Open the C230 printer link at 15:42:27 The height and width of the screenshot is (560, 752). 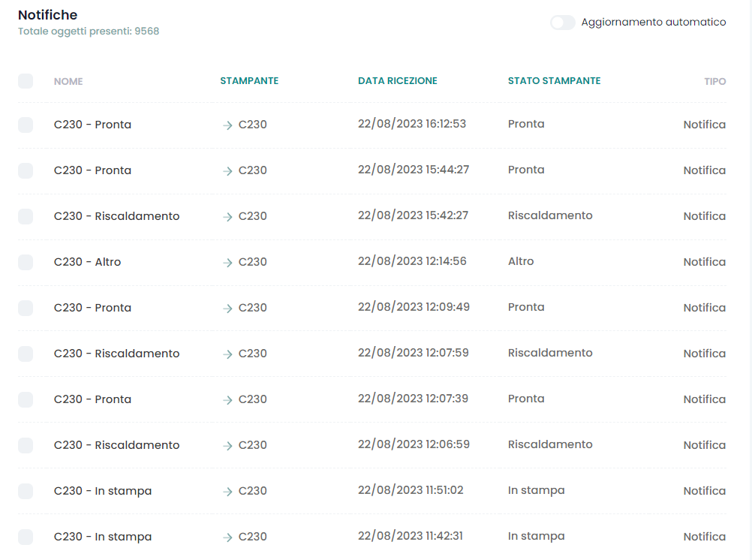(x=252, y=216)
